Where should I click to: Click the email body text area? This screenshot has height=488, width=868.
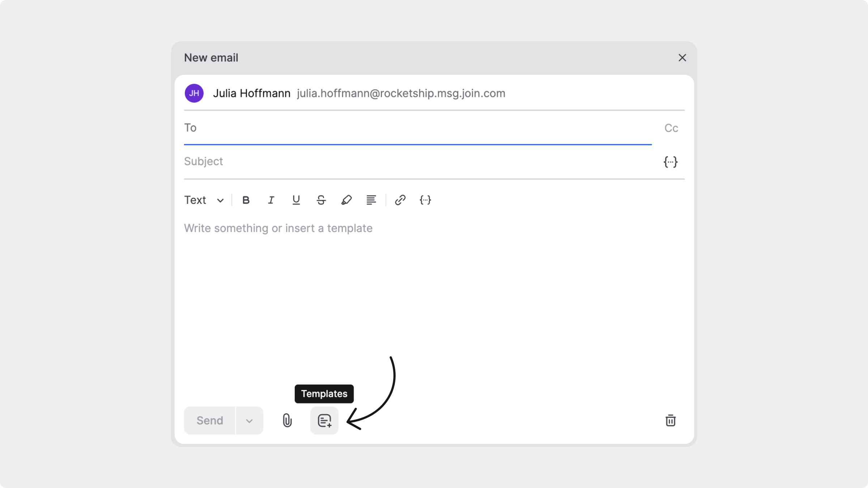[x=434, y=289]
